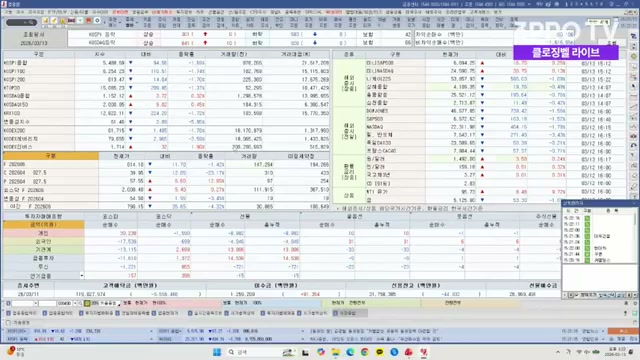Open the blue round app icon in taskbar

pos(394,352)
